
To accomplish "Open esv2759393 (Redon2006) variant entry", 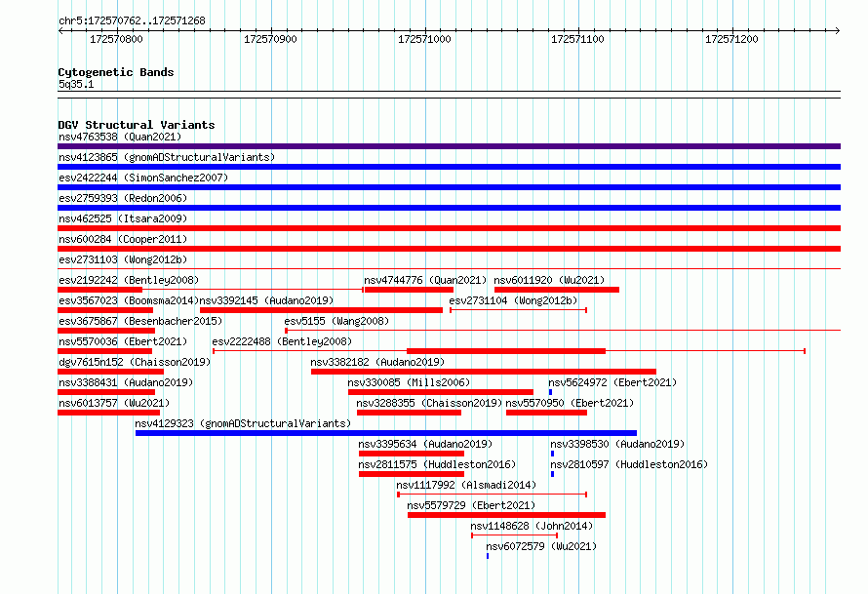I will (x=123, y=198).
